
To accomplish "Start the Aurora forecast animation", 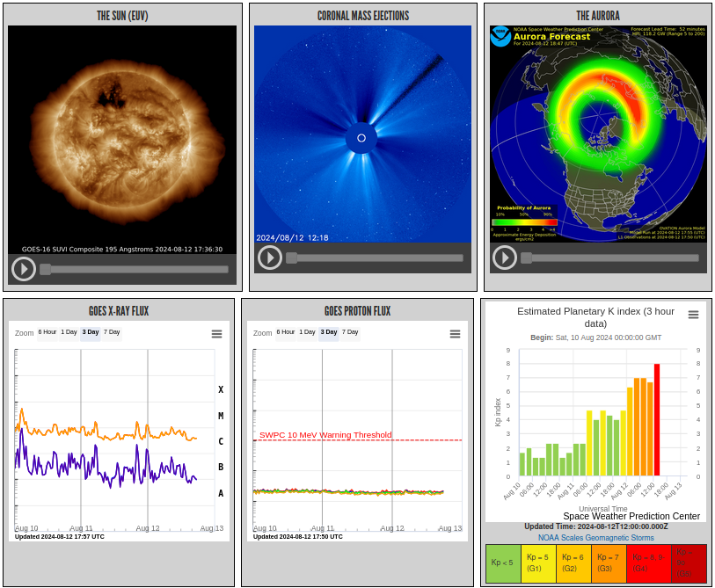I will tap(504, 258).
